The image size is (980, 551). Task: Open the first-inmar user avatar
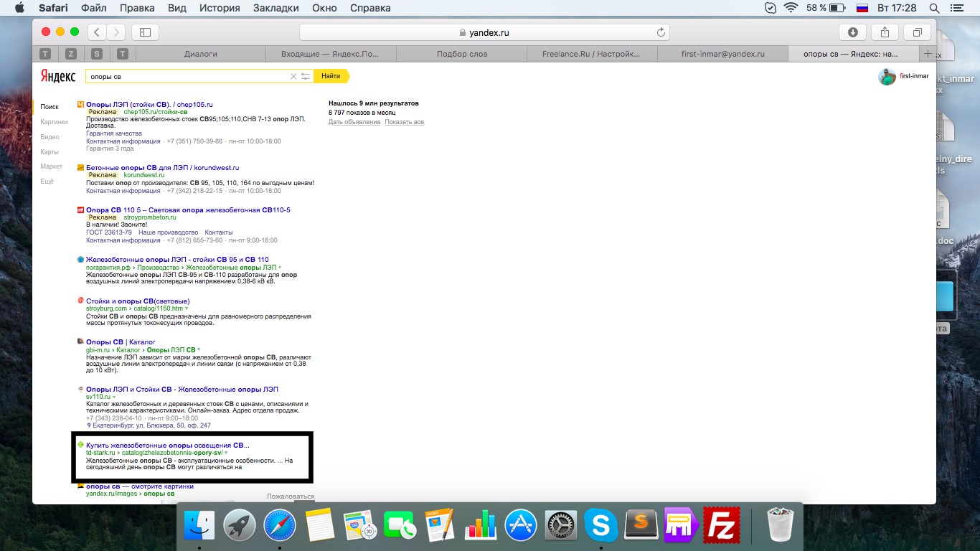pos(887,77)
